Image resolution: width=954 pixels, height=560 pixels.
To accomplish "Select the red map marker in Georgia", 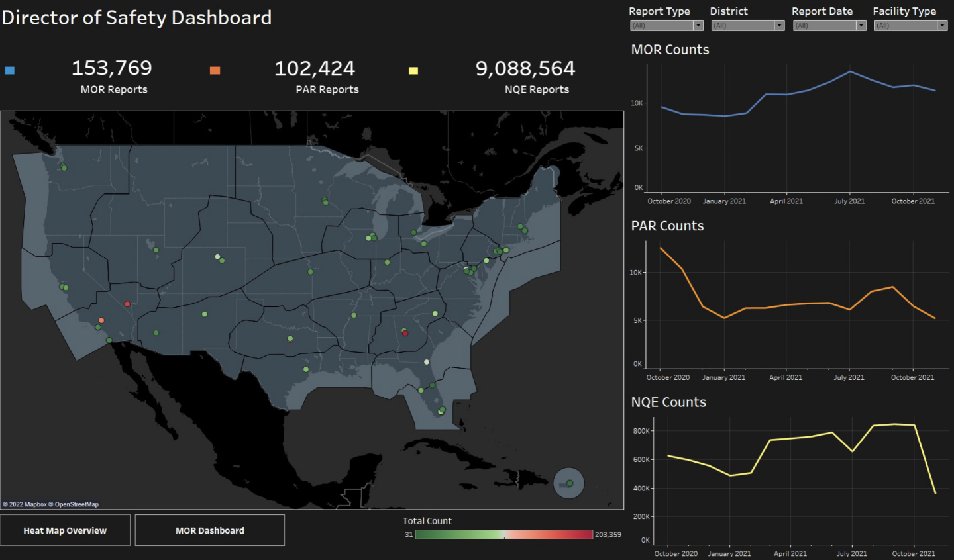I will pos(405,333).
